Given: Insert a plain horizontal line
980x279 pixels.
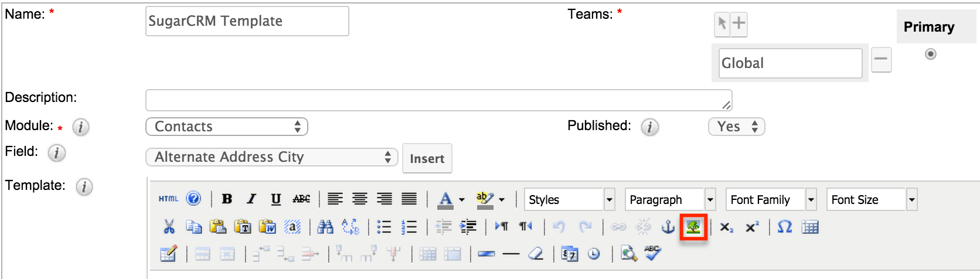Looking at the screenshot, I should (x=511, y=254).
